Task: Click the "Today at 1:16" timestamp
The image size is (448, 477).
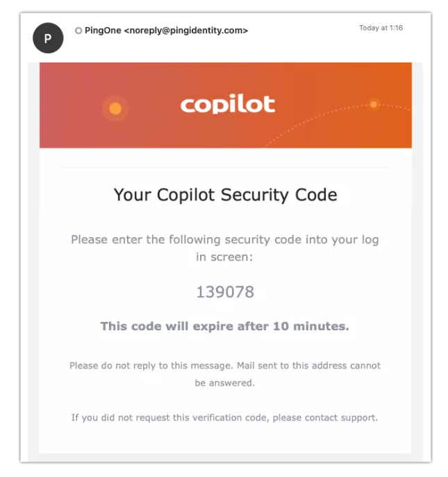Action: click(381, 28)
